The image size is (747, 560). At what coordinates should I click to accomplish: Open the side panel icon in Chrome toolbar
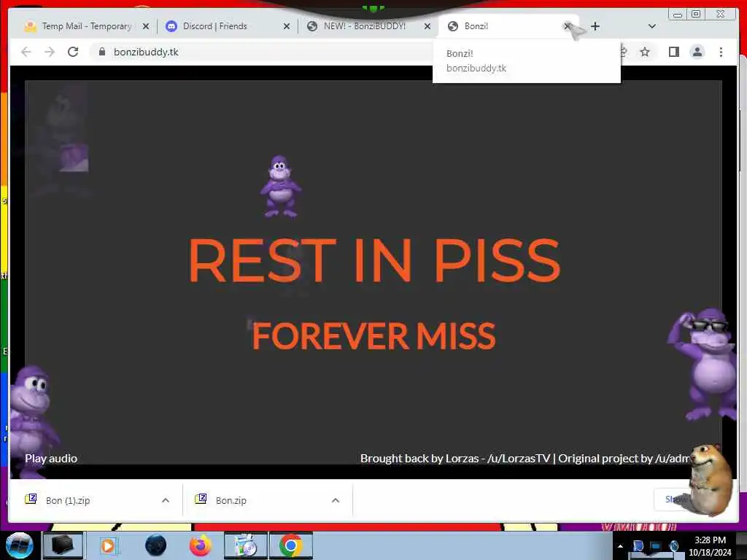coord(673,52)
